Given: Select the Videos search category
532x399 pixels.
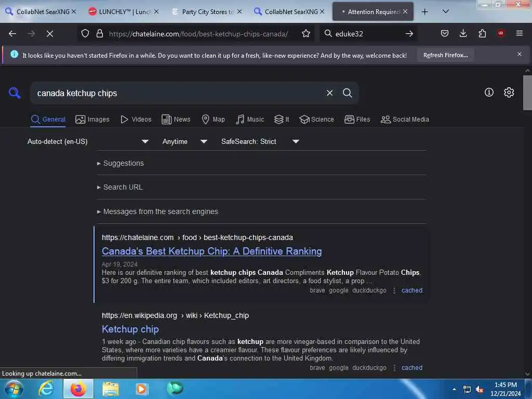Looking at the screenshot, I should pyautogui.click(x=136, y=119).
